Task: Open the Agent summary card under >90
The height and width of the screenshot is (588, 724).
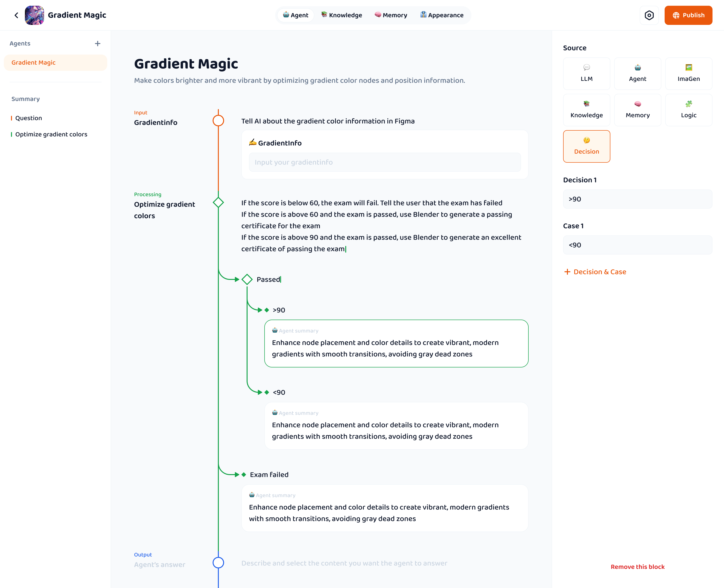Action: 396,344
